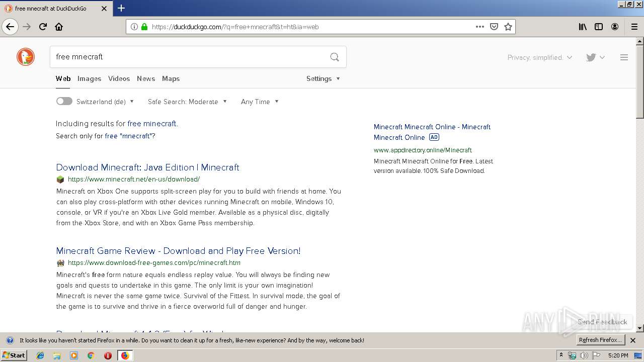This screenshot has width=644, height=362.
Task: Click the taskbar clock 5:20 PM
Action: (618, 355)
